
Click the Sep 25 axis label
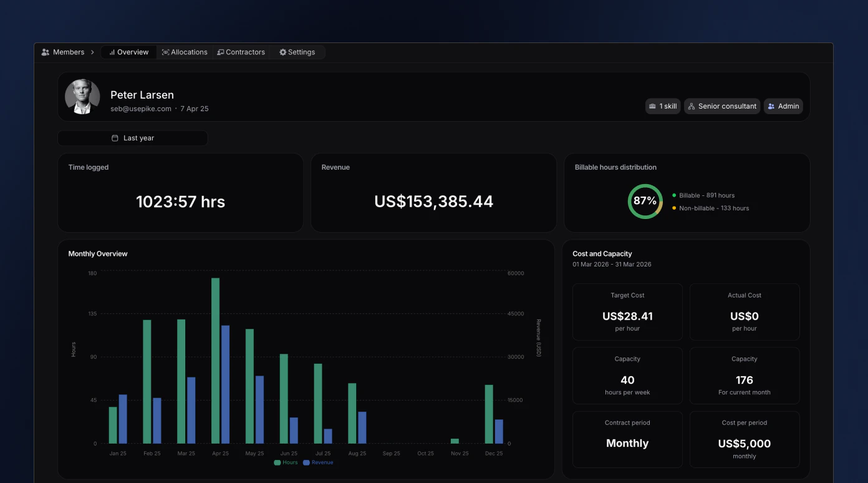(392, 454)
